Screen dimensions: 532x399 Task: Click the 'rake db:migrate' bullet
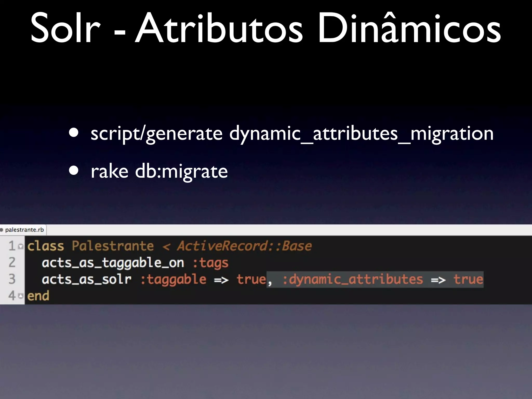[159, 171]
